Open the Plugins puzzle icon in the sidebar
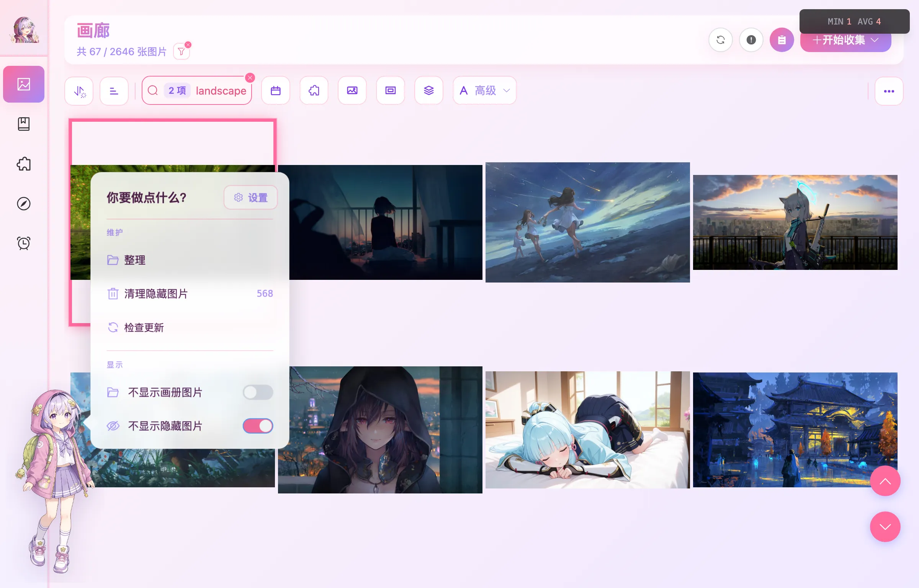Screen dimensions: 919x588 pos(24,164)
